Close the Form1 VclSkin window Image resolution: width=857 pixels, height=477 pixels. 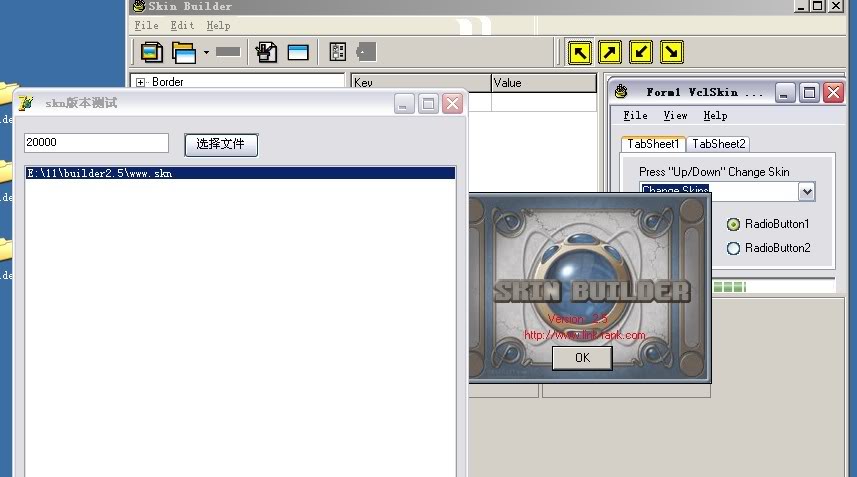coord(833,93)
